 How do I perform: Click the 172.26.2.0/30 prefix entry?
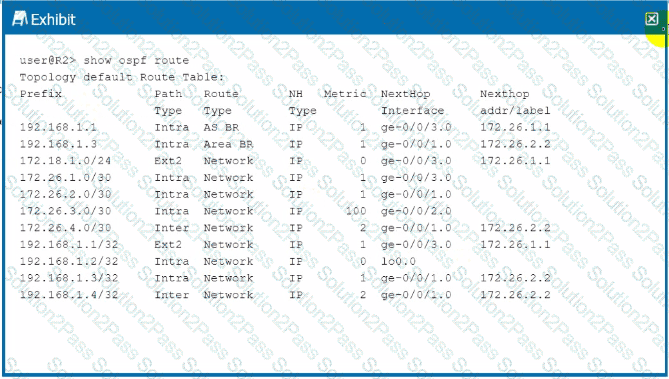(65, 194)
